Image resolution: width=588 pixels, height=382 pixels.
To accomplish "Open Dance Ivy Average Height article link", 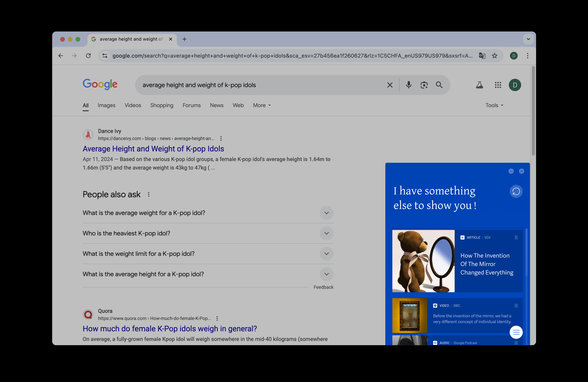I will point(153,149).
